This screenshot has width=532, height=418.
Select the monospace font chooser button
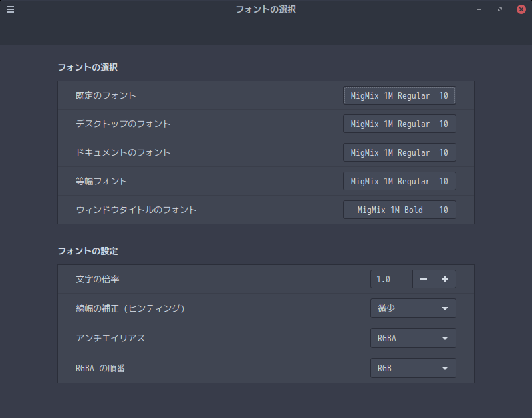(399, 181)
